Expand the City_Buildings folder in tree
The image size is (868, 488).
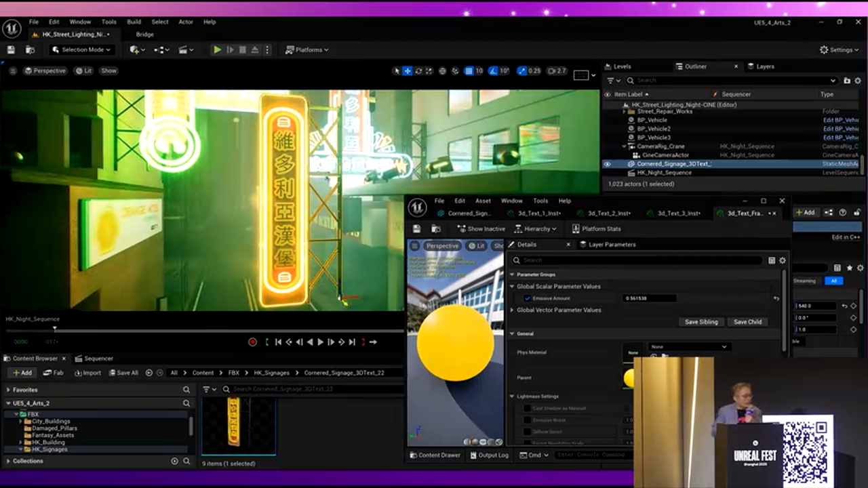21,422
